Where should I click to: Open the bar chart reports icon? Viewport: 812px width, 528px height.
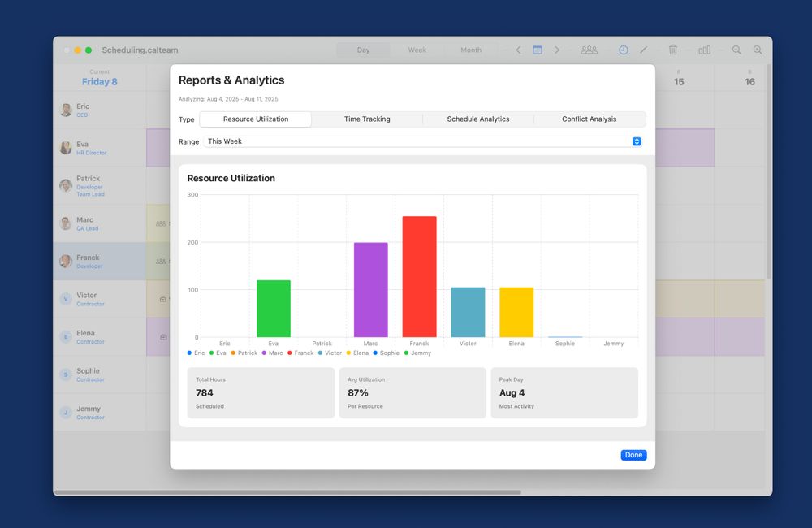point(704,50)
